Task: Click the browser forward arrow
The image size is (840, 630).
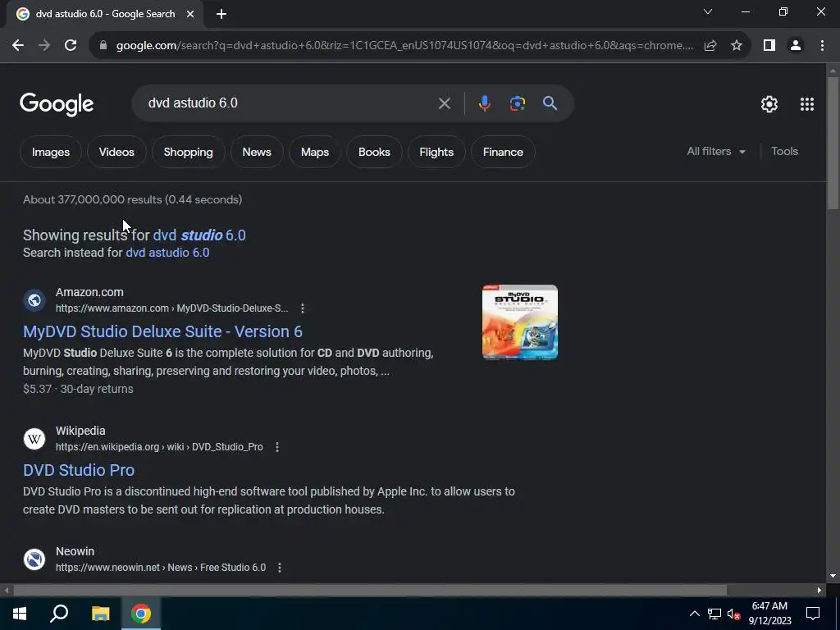Action: (x=44, y=46)
